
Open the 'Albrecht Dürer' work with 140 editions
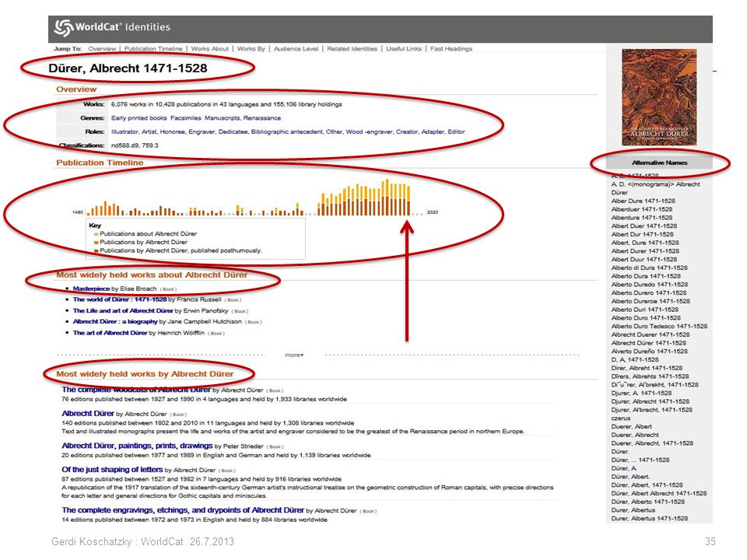(88, 414)
